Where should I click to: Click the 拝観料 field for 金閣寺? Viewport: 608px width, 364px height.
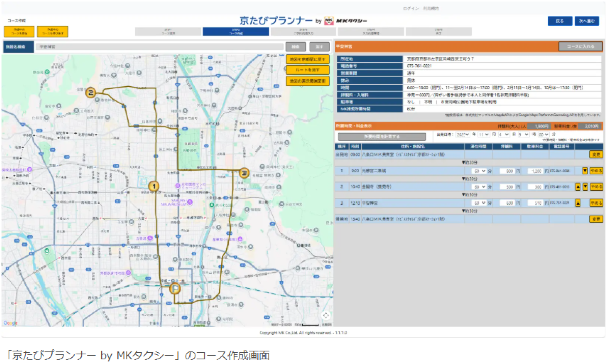(507, 187)
